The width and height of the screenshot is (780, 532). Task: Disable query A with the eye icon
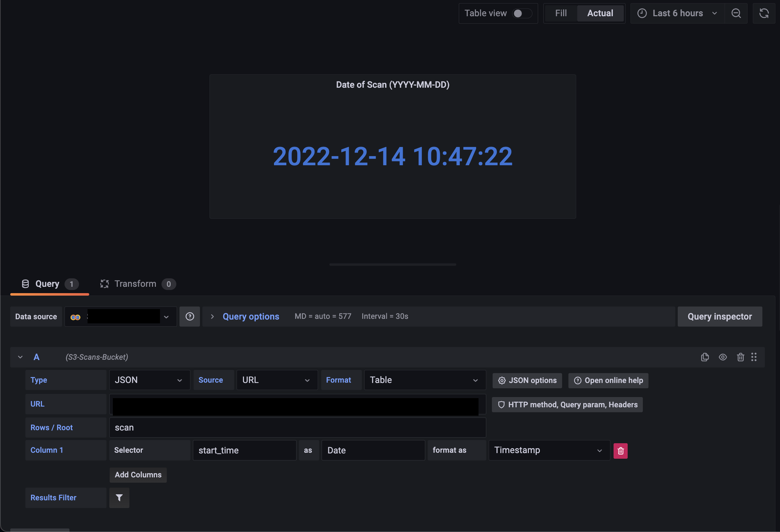(x=723, y=357)
